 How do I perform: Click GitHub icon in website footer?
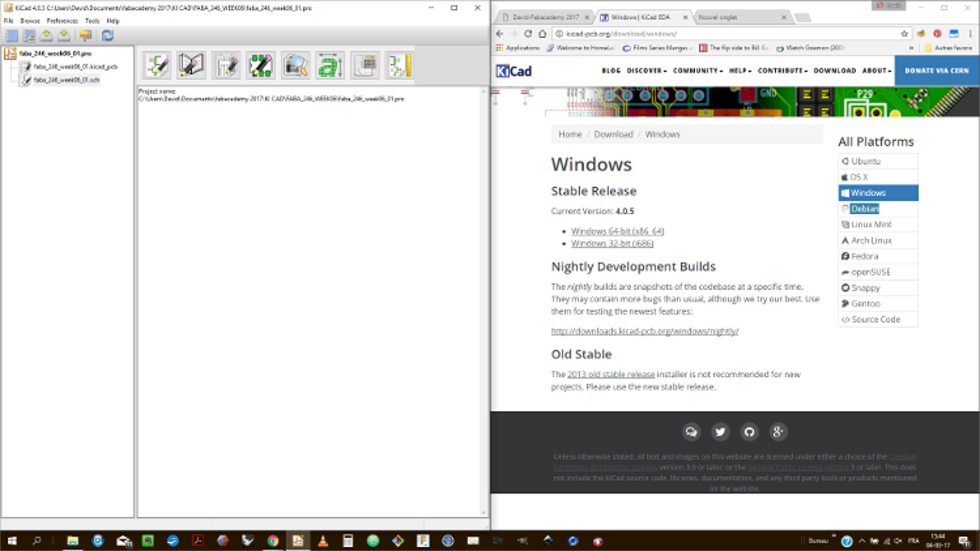tap(749, 432)
